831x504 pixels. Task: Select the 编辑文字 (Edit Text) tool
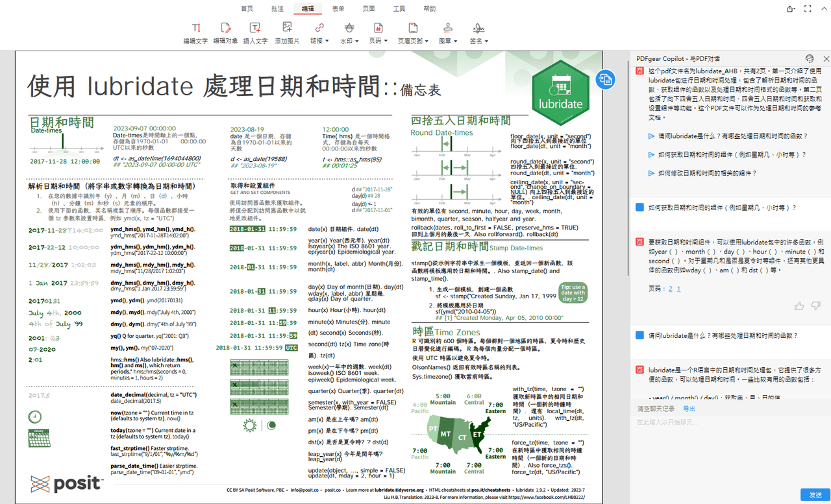coord(195,30)
